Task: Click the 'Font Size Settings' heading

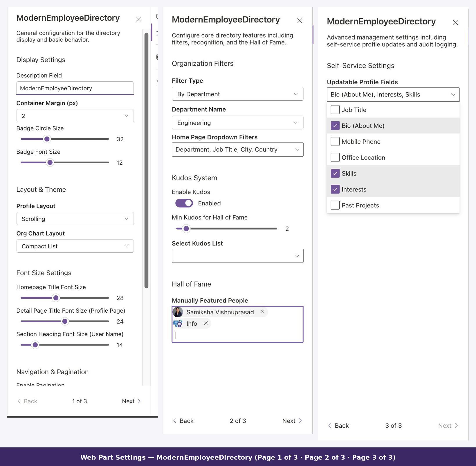Action: 44,273
